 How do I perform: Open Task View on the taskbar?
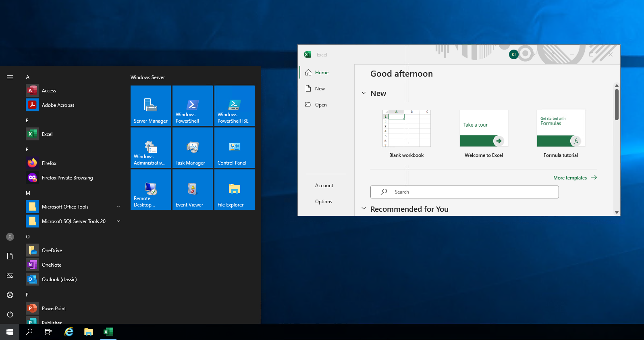click(x=48, y=332)
